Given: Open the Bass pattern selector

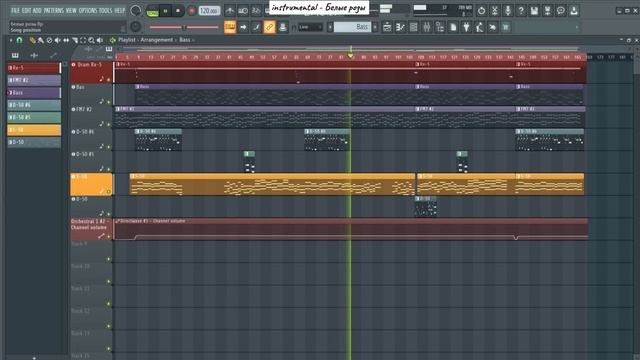Looking at the screenshot, I should [x=353, y=27].
